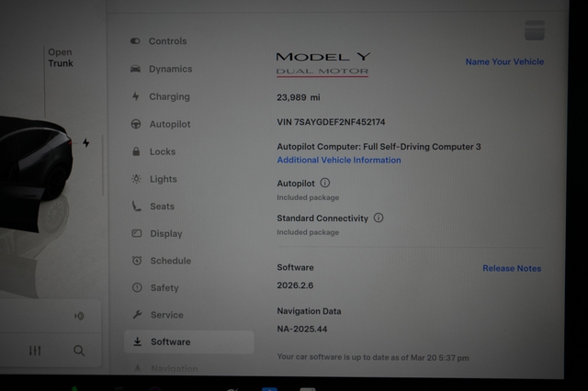
Task: Open Trunk on the car view
Action: point(61,58)
